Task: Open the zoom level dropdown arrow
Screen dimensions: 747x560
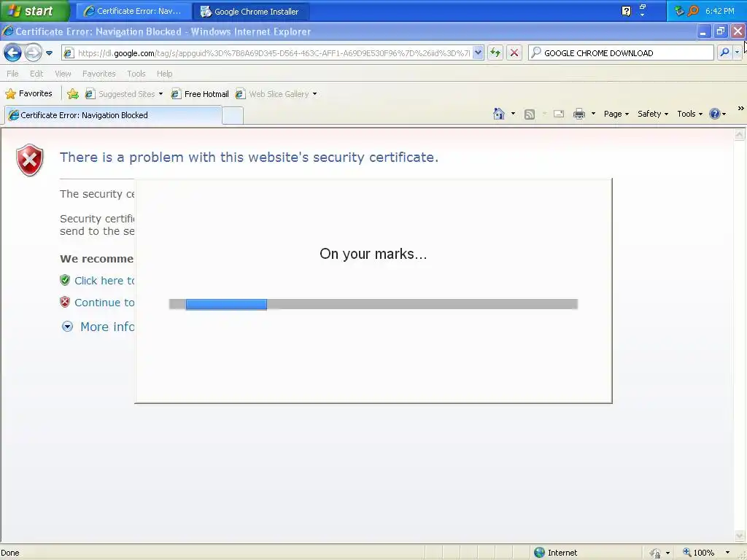Action: click(x=727, y=553)
